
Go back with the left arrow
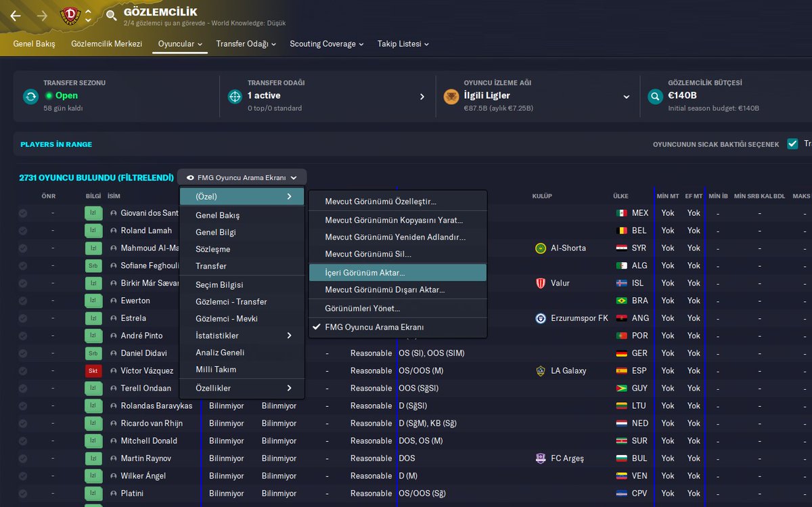15,16
